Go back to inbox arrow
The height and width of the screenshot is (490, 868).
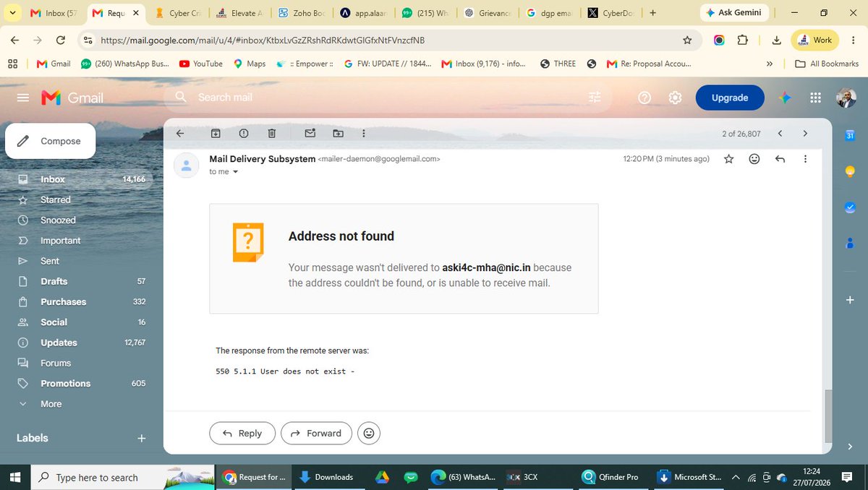click(x=180, y=134)
